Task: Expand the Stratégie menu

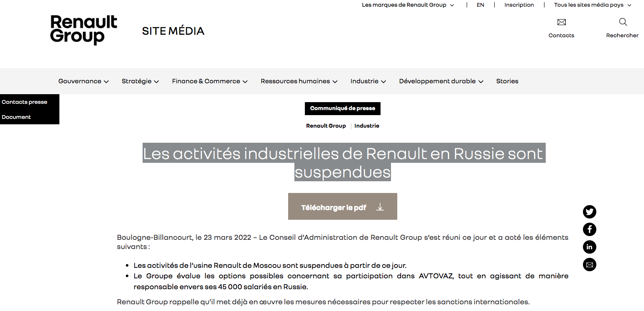Action: [140, 81]
